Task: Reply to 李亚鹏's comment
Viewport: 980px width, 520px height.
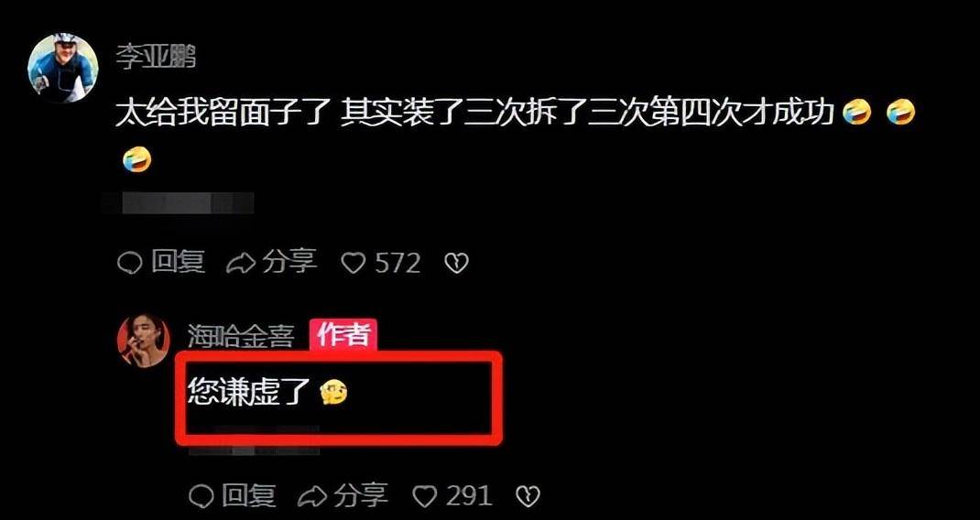Action: 161,263
